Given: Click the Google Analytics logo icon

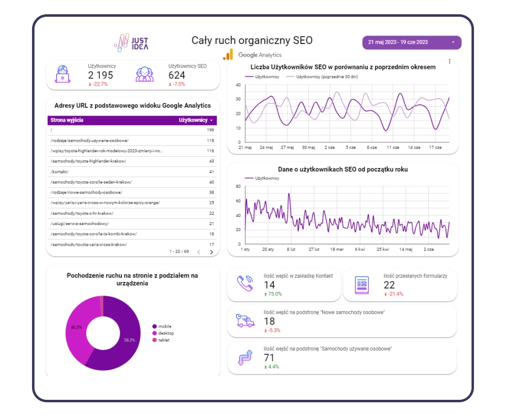Looking at the screenshot, I should coord(228,54).
